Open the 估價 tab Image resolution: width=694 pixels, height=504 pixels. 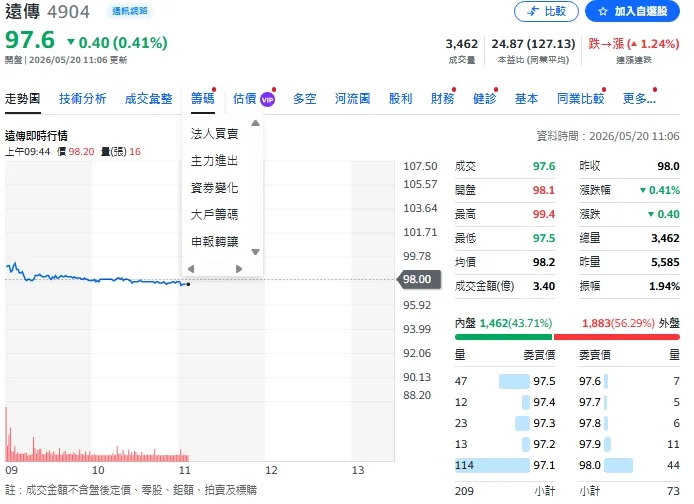point(245,98)
